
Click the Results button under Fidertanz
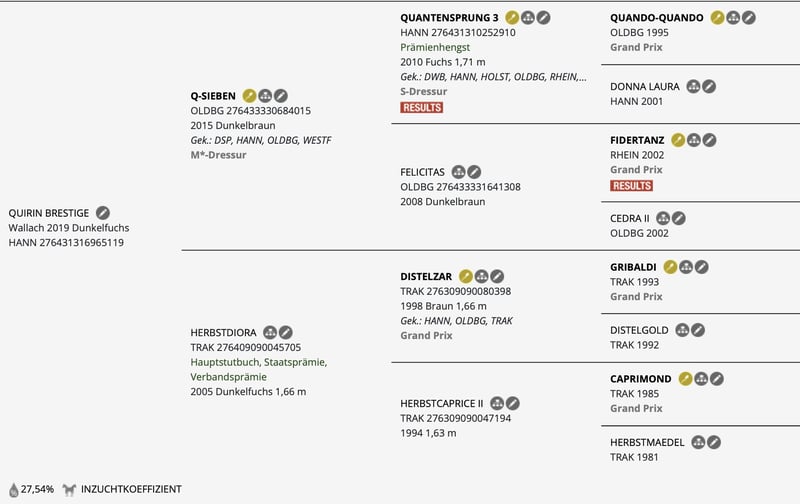click(631, 186)
